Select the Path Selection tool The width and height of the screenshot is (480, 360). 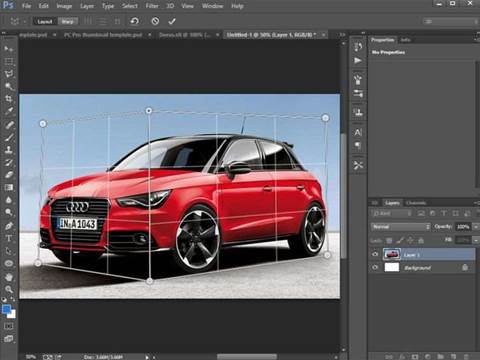(x=8, y=251)
